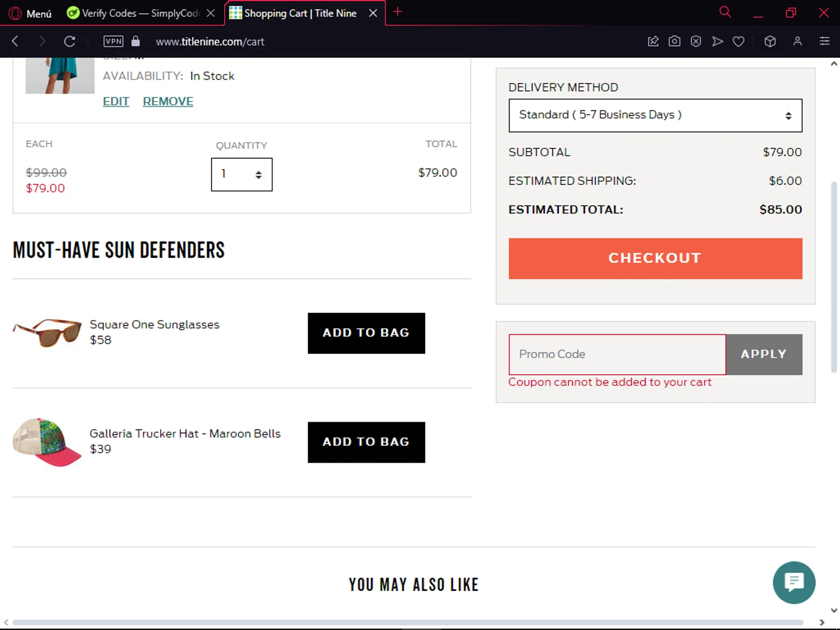Close the Shopping Cart tab
This screenshot has width=840, height=630.
[x=373, y=13]
